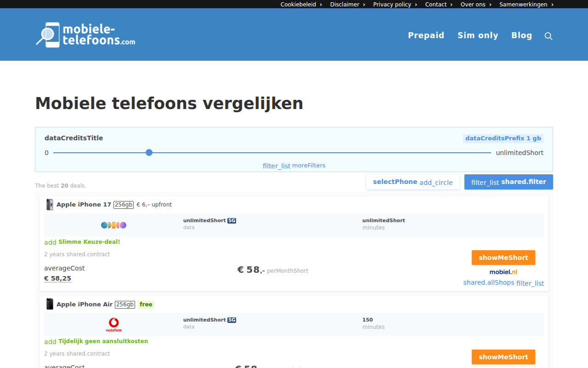Click the Slimme Keuze-deal! promo text
588x368 pixels.
coord(89,241)
